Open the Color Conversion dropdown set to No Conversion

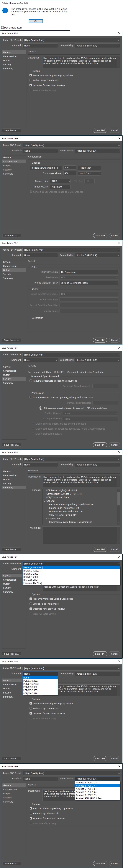89,272
